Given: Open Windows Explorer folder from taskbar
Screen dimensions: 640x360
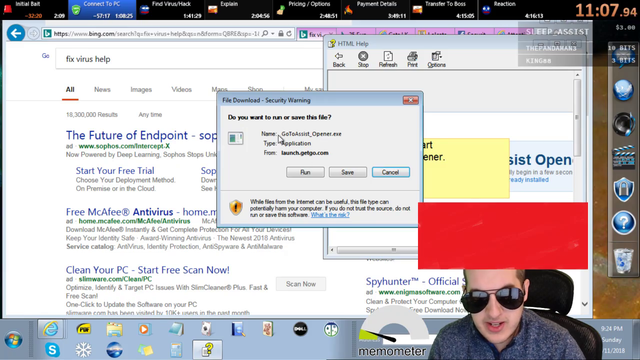Looking at the screenshot, I should coord(114,329).
